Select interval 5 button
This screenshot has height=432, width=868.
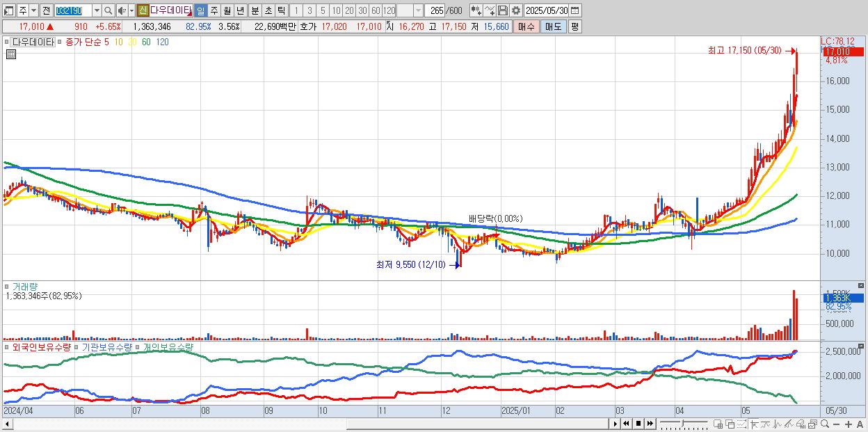(322, 10)
